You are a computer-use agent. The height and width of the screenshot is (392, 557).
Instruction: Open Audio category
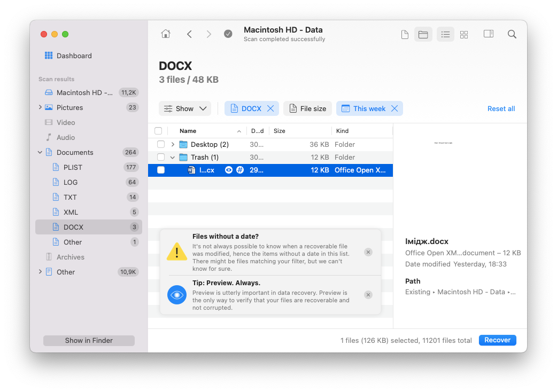(x=89, y=137)
